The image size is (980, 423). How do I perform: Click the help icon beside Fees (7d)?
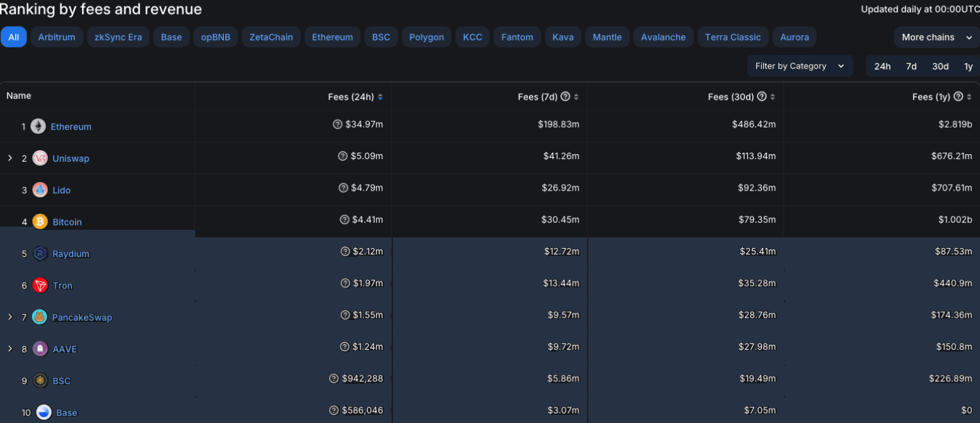coord(566,97)
